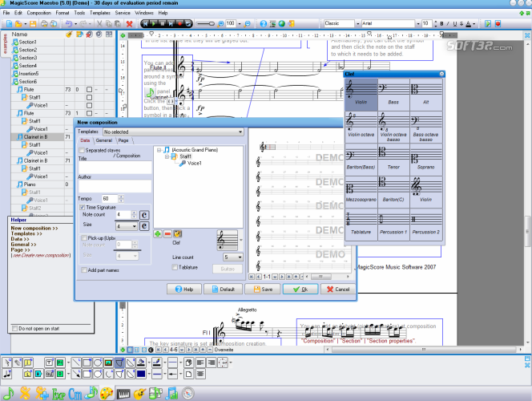Check the Add part names option

click(x=83, y=270)
